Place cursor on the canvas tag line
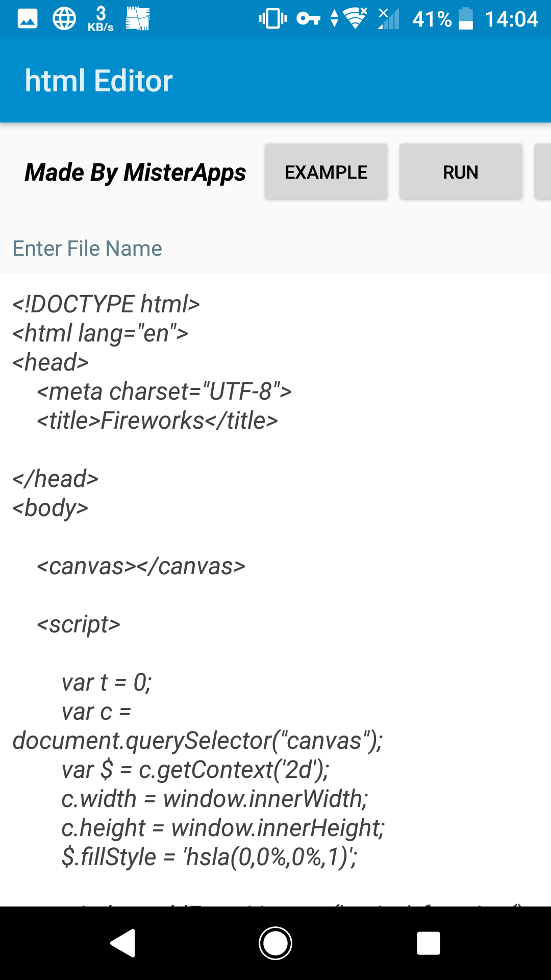 141,566
